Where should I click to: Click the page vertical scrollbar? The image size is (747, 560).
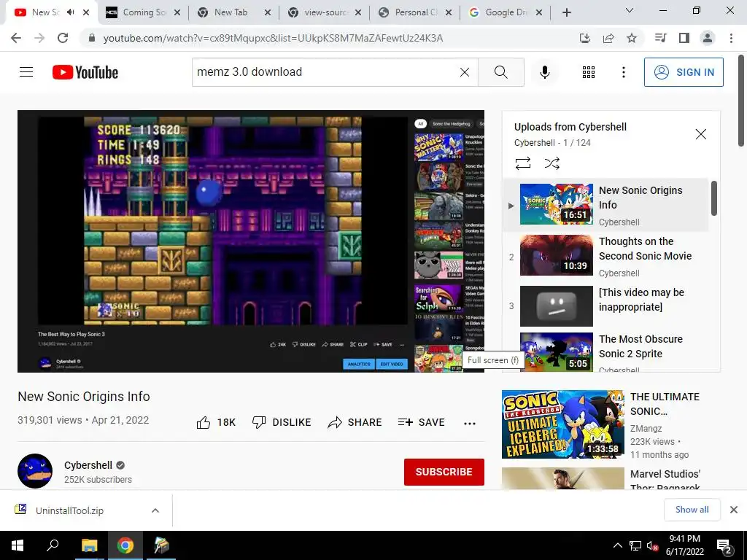[x=741, y=100]
